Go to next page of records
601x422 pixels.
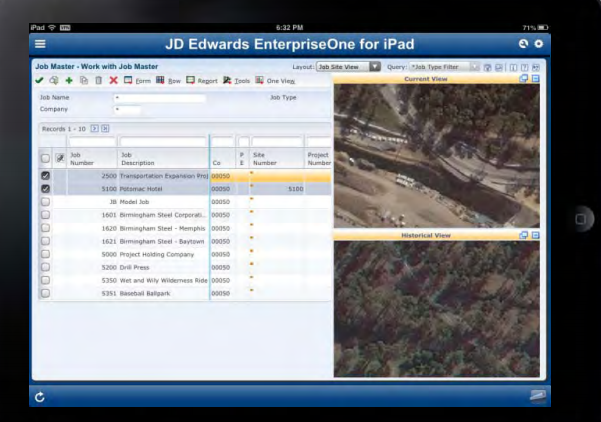[95, 129]
